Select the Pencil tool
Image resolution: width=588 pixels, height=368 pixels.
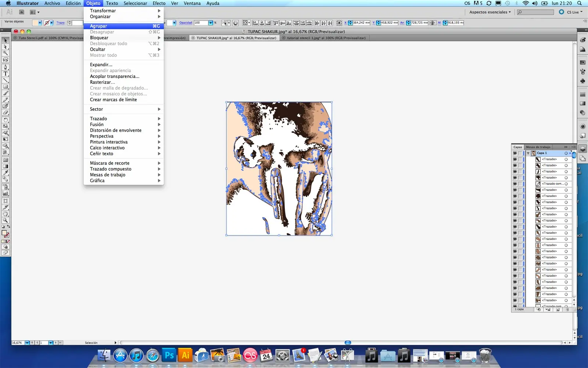tap(6, 100)
